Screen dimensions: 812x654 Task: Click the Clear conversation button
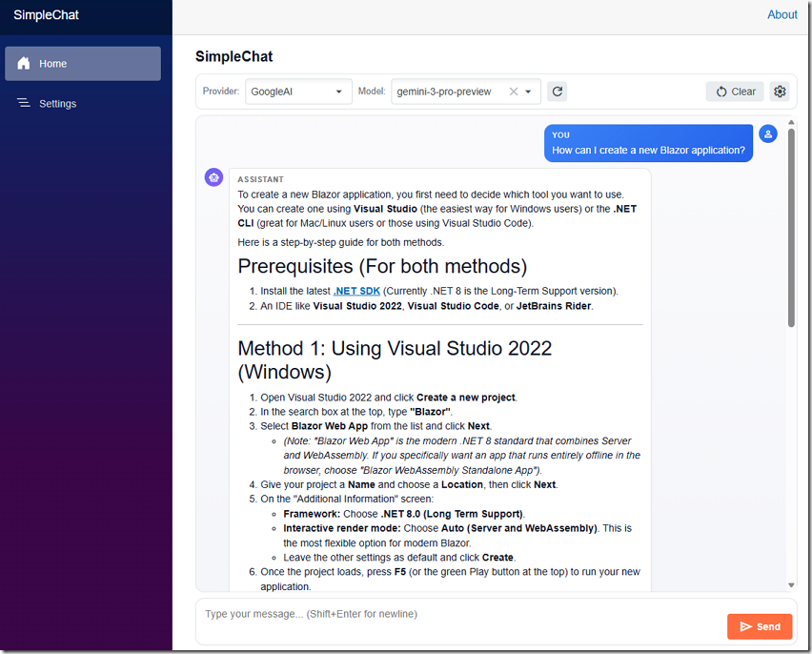click(735, 92)
